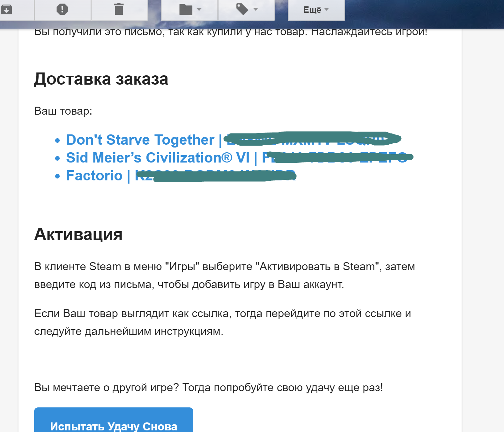Click the redacted key after Don't Starve Together
The width and height of the screenshot is (504, 432).
pos(313,139)
